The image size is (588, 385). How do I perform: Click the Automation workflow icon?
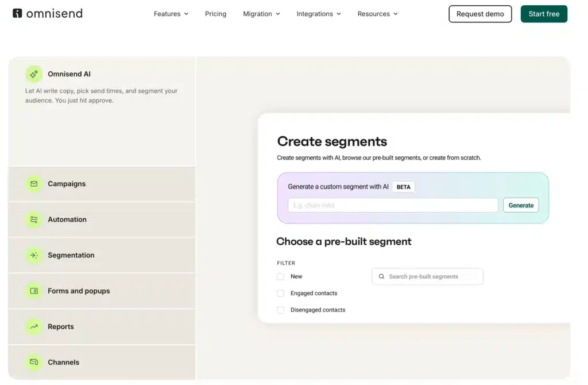[x=34, y=220]
